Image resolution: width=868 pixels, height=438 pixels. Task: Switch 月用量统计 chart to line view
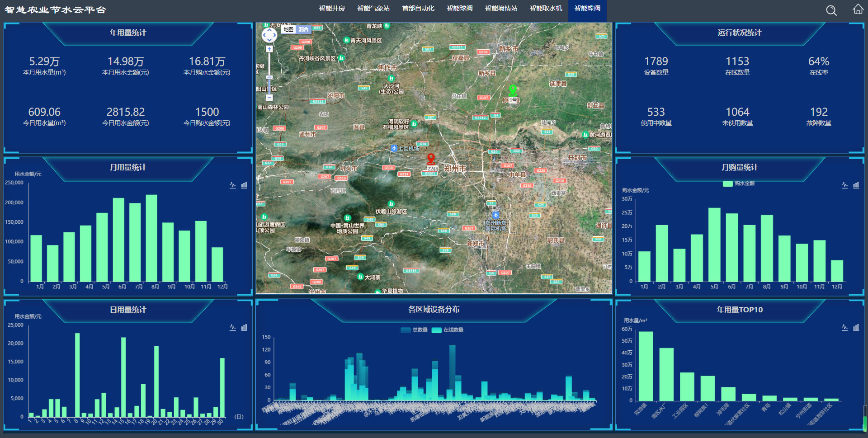(232, 185)
